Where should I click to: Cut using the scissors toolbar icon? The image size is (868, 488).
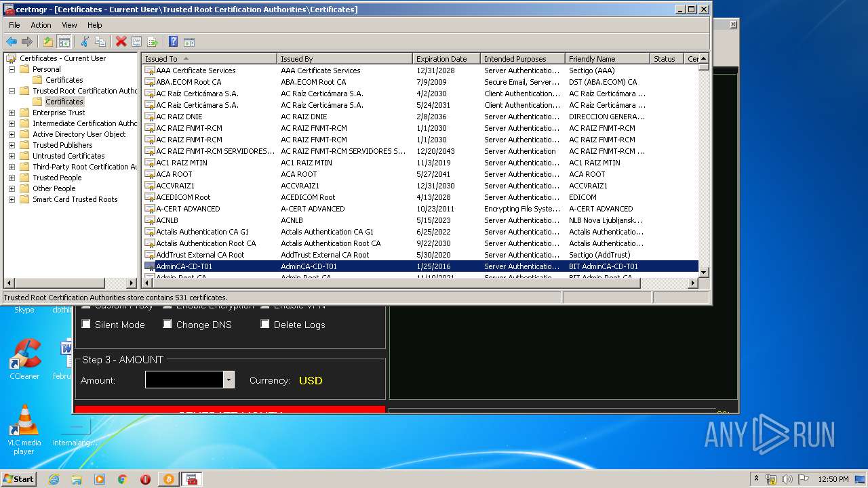(x=85, y=41)
